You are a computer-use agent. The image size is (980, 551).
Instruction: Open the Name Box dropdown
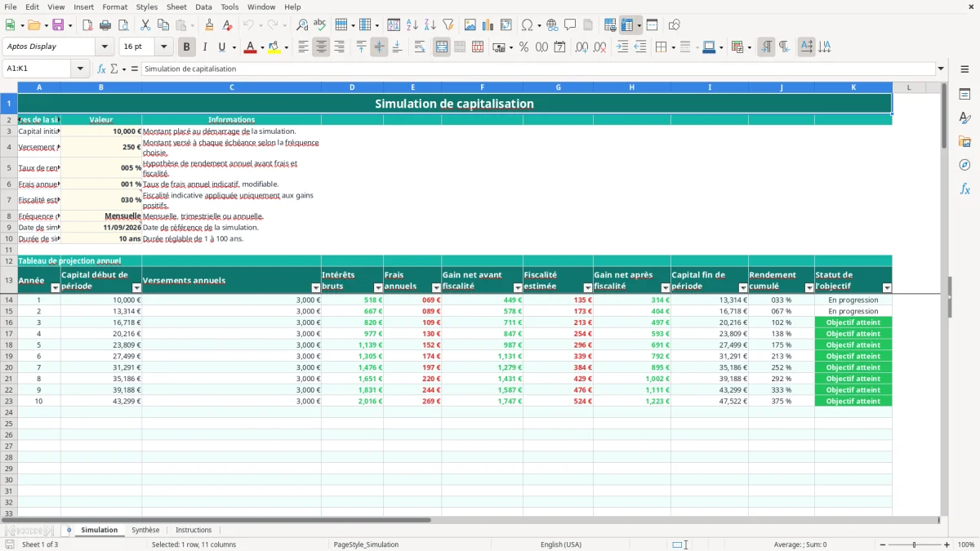point(82,69)
